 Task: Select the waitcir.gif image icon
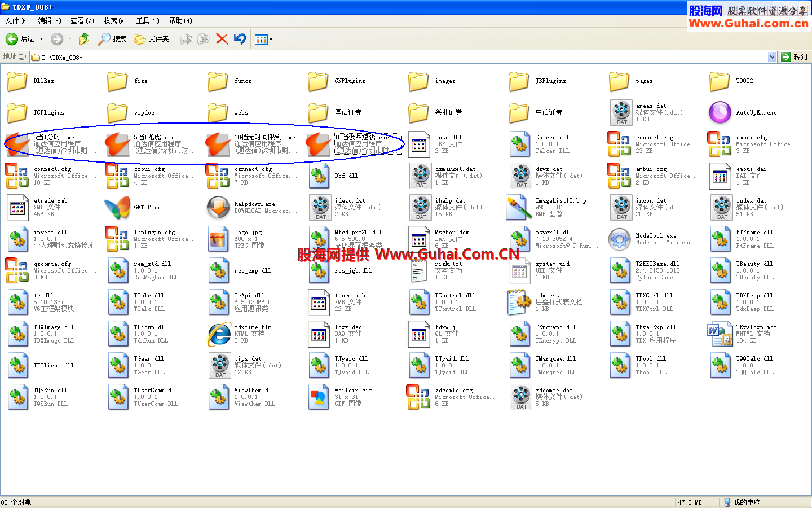(318, 397)
